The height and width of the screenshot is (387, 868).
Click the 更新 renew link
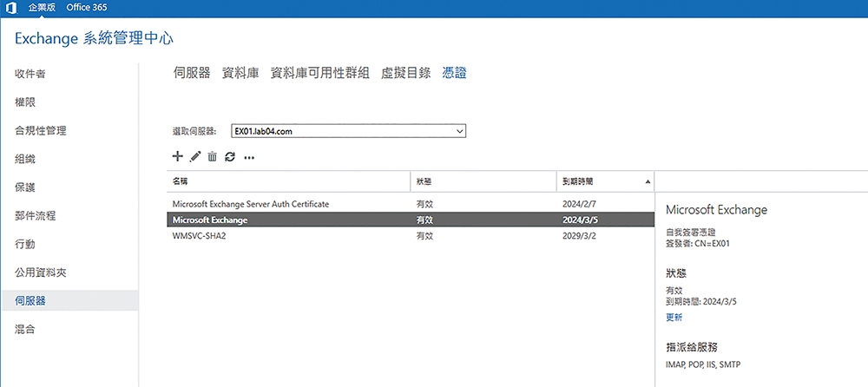point(674,318)
